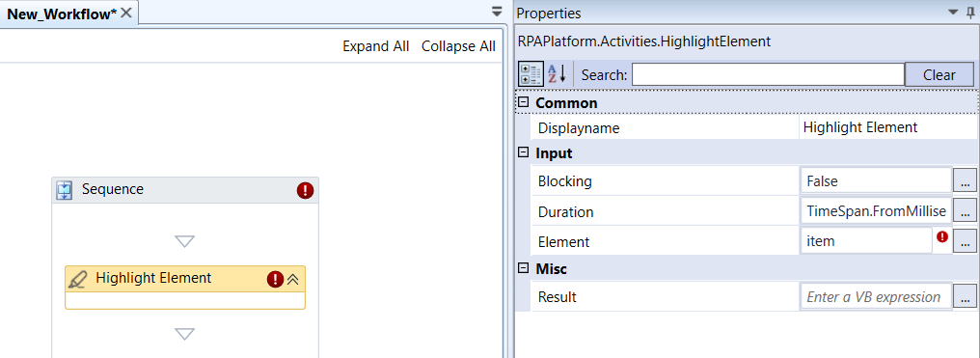The image size is (980, 358).
Task: Open the Properties panel options dropdown
Action: [953, 12]
